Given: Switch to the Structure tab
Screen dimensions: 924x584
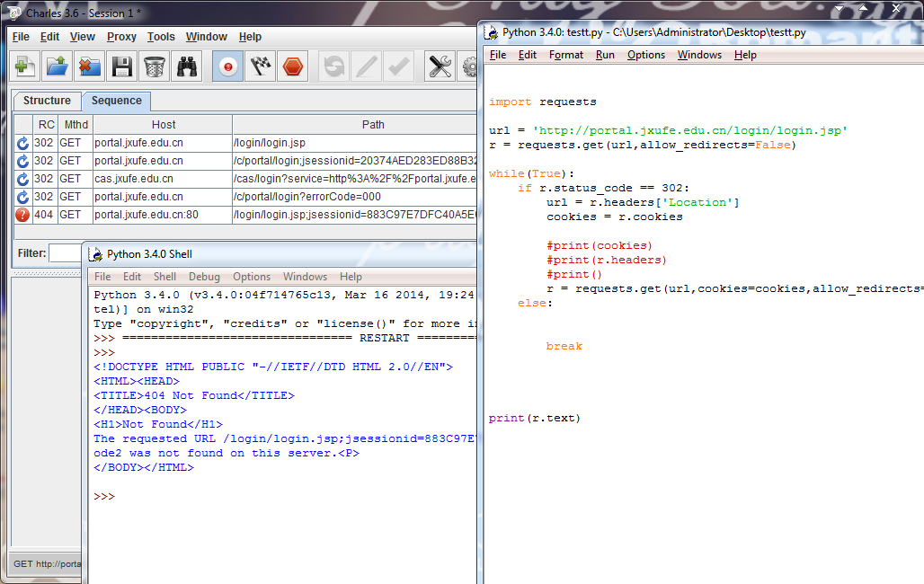Looking at the screenshot, I should (x=47, y=101).
